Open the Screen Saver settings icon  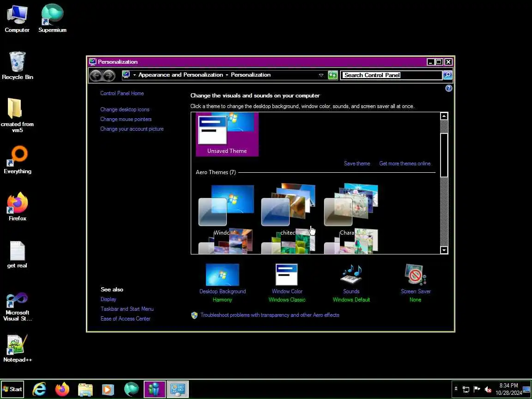point(415,274)
